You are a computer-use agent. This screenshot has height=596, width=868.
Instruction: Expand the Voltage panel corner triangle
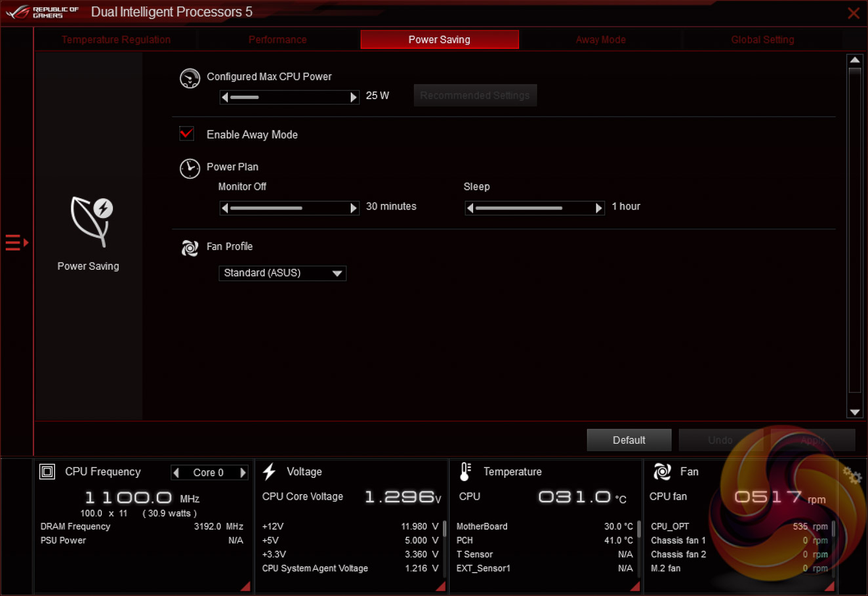click(x=441, y=585)
